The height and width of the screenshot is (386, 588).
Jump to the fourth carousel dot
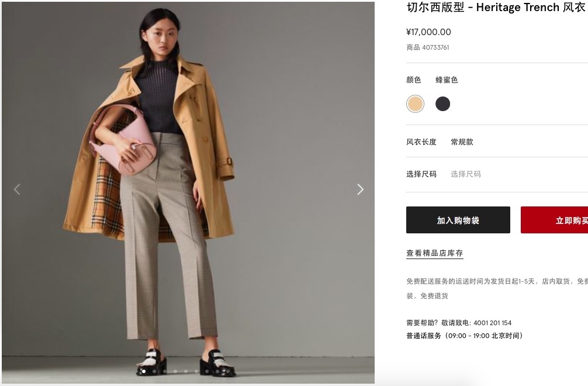pos(175,371)
